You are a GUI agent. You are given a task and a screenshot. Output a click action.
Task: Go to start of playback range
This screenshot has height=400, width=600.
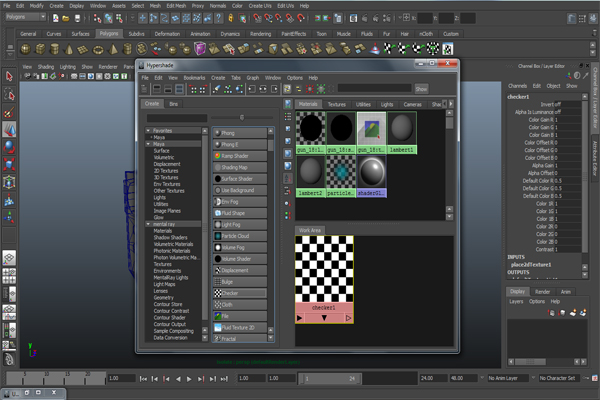tap(143, 379)
